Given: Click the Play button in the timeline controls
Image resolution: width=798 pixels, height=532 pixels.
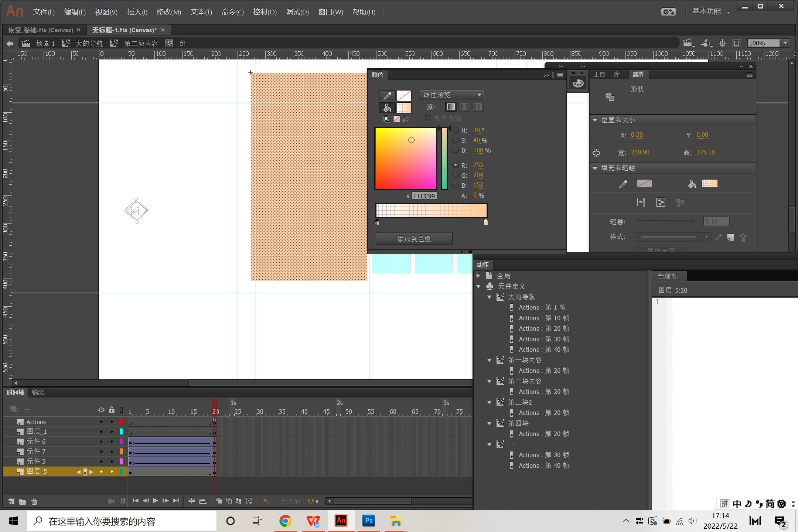Looking at the screenshot, I should (156, 501).
